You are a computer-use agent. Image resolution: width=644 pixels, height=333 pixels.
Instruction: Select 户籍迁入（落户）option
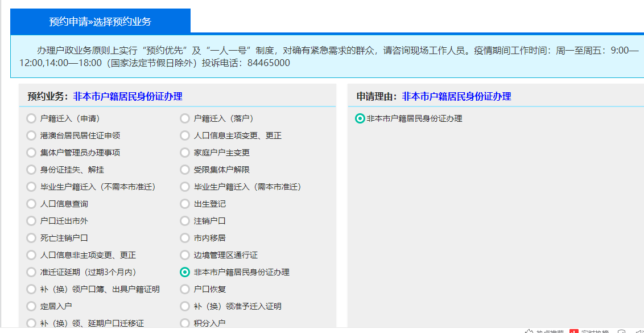(185, 118)
